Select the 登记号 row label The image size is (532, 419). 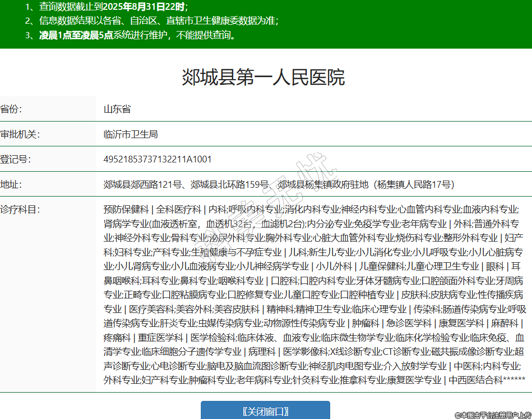click(16, 159)
